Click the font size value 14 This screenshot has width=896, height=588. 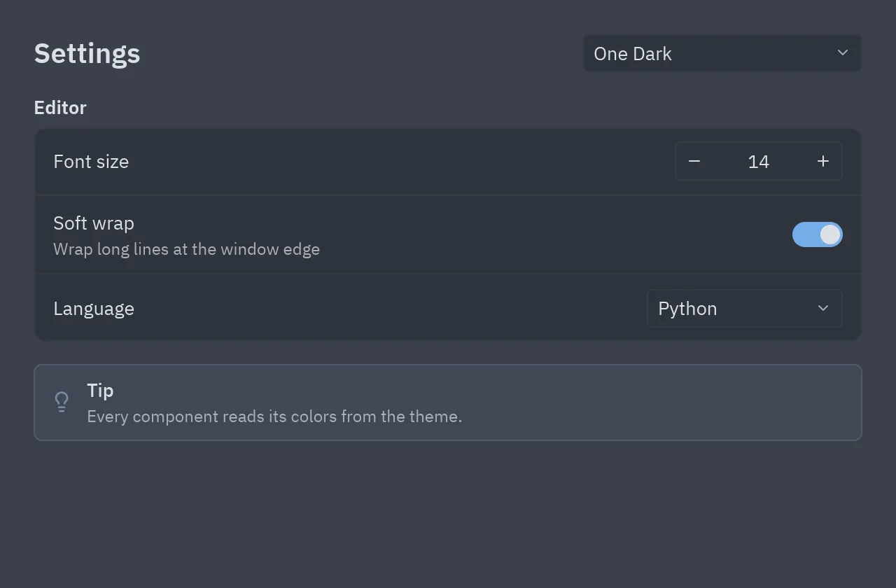coord(759,162)
